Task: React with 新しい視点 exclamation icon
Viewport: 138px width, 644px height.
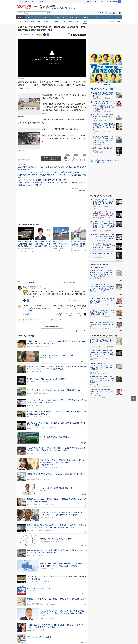Action: point(83,157)
